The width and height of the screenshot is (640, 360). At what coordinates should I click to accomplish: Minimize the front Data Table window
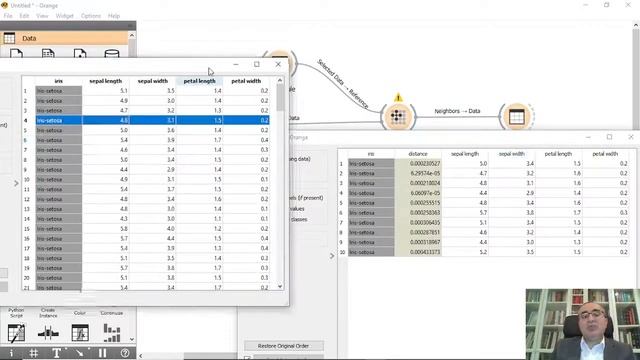(x=236, y=64)
